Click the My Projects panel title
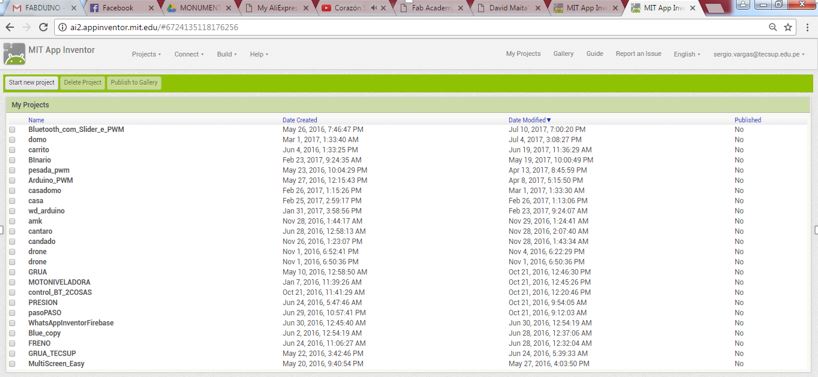The image size is (818, 377). pyautogui.click(x=30, y=105)
